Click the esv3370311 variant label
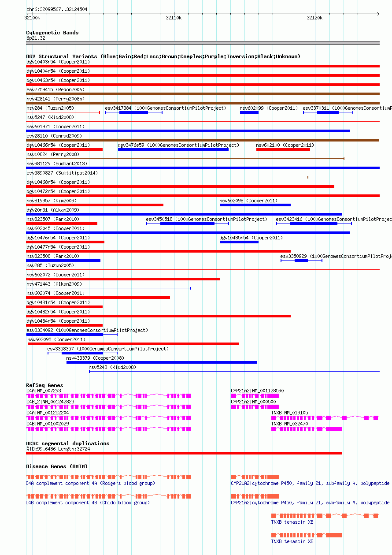 click(x=347, y=108)
